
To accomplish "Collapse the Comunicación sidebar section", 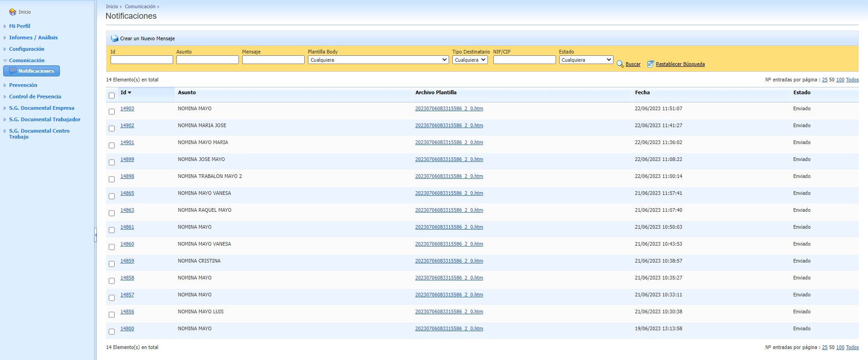I will [x=26, y=60].
